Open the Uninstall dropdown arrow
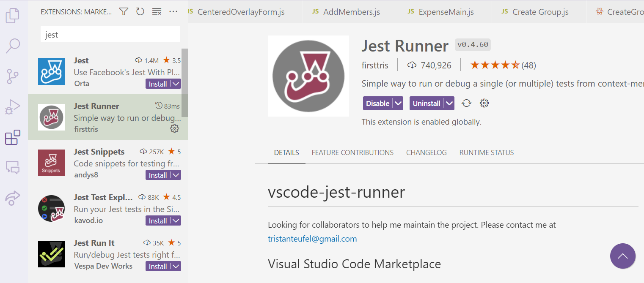This screenshot has width=644, height=283. click(449, 103)
